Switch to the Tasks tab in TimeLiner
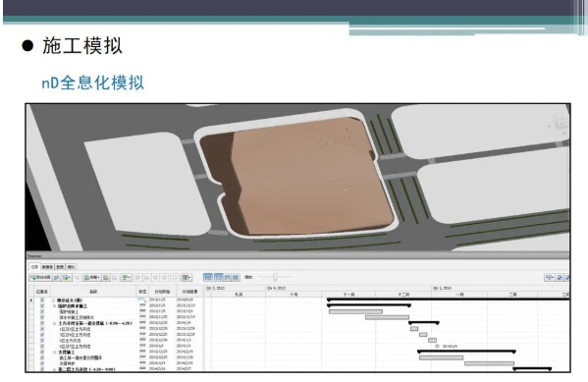This screenshot has height=382, width=588. [34, 267]
